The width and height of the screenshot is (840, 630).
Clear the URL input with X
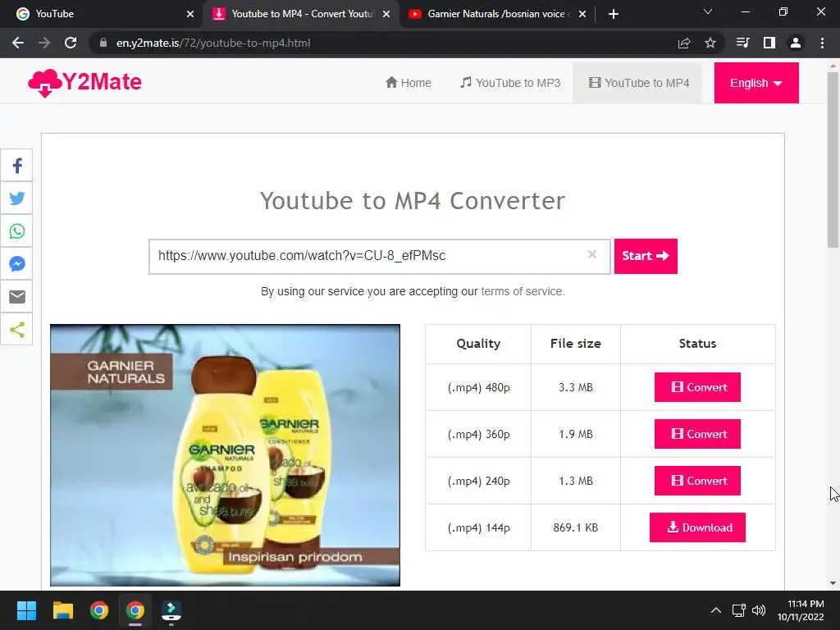pos(592,254)
